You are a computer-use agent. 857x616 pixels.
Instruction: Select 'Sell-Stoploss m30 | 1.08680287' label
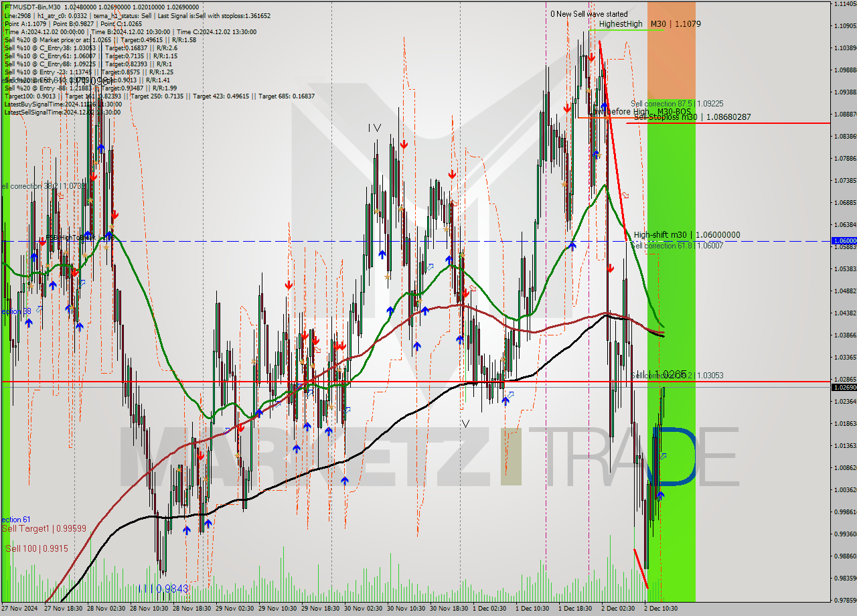692,117
